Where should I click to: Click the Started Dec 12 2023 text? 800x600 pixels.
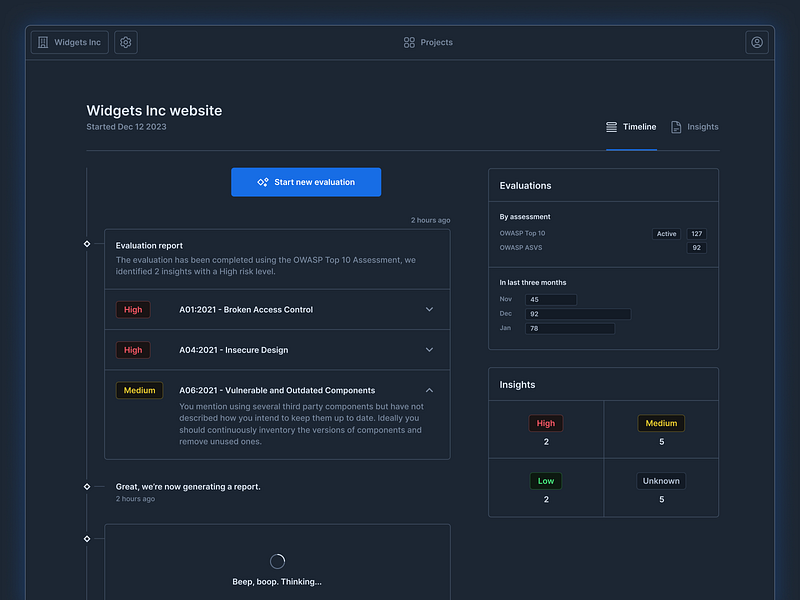pyautogui.click(x=126, y=127)
